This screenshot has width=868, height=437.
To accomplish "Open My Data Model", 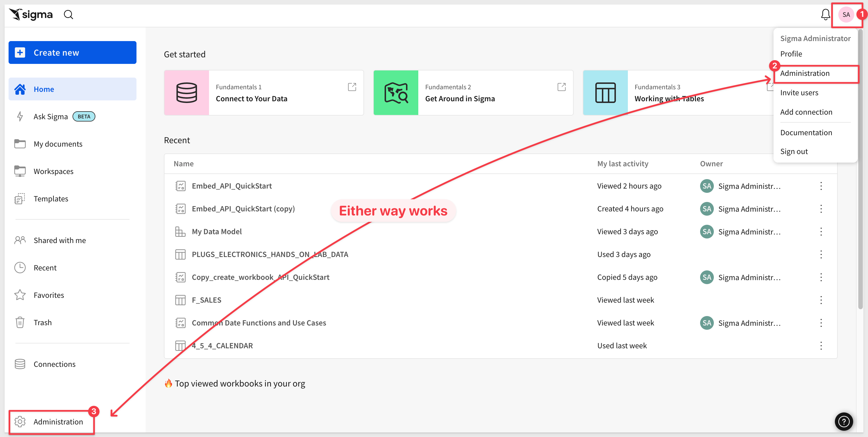I will (217, 232).
